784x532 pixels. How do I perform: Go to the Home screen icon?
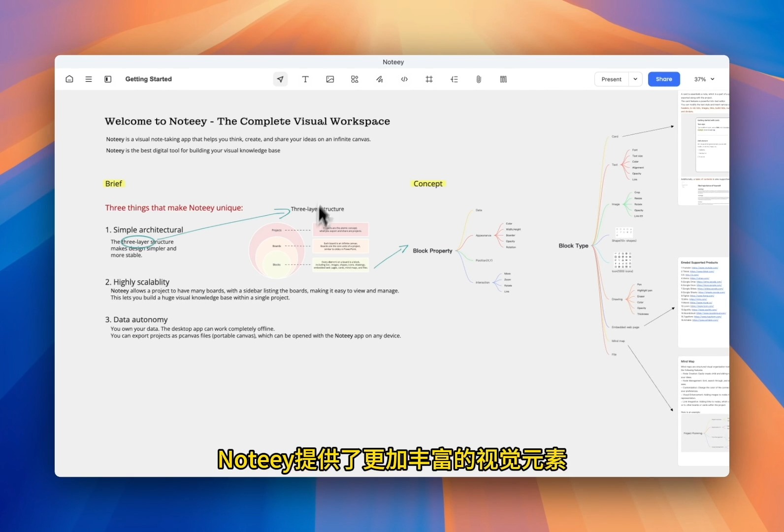click(69, 79)
